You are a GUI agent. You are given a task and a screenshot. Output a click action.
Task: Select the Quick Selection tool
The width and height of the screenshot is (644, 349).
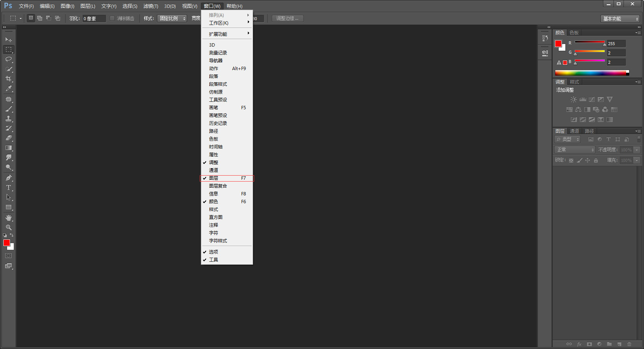9,69
